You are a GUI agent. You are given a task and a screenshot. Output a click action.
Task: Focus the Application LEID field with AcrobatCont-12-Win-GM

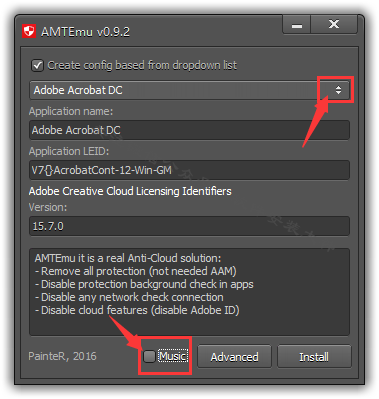coord(189,170)
